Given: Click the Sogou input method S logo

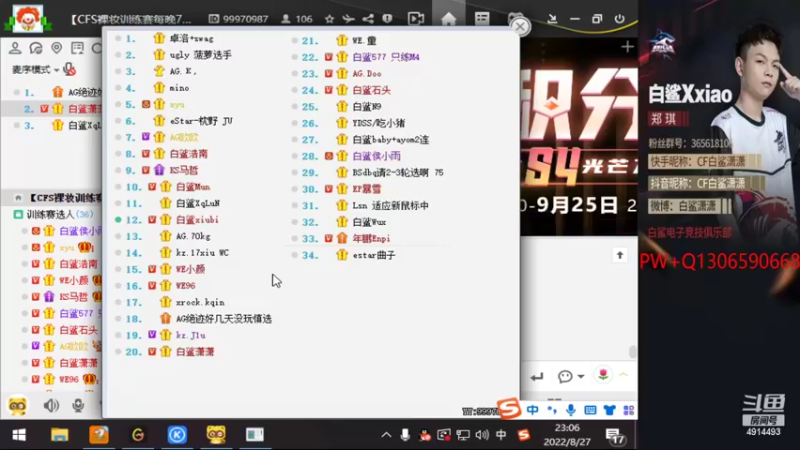Looking at the screenshot, I should (x=509, y=408).
